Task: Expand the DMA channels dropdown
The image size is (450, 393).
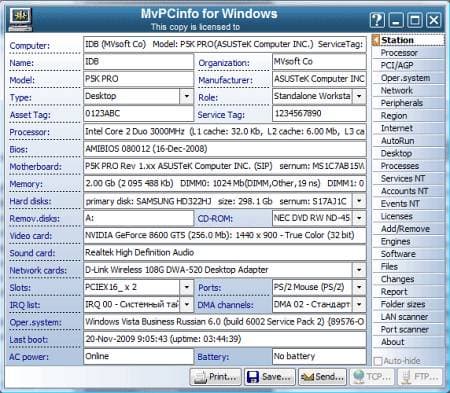Action: point(359,304)
